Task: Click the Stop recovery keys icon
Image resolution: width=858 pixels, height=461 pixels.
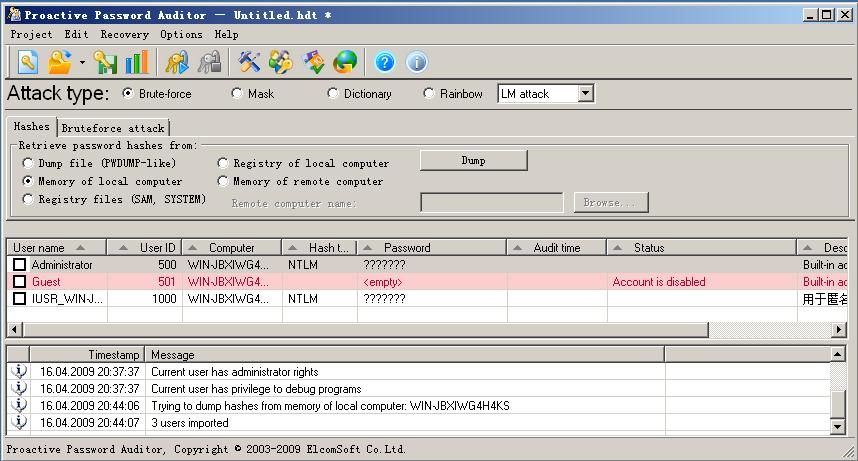Action: pyautogui.click(x=209, y=62)
